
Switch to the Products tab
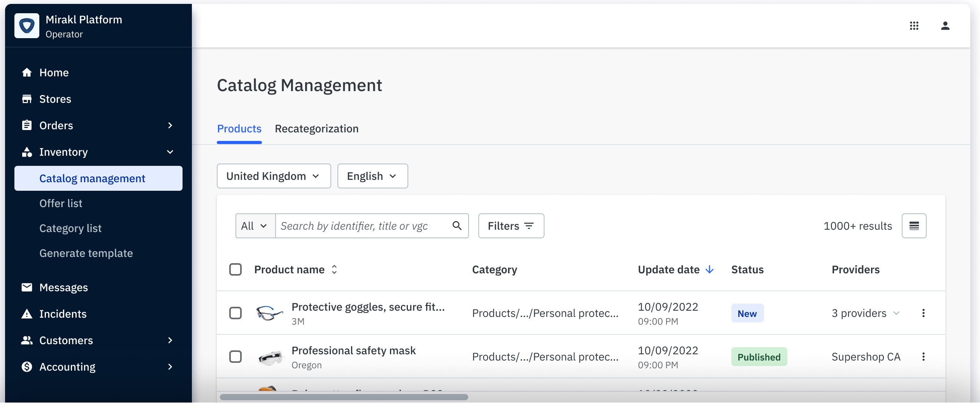[x=239, y=128]
